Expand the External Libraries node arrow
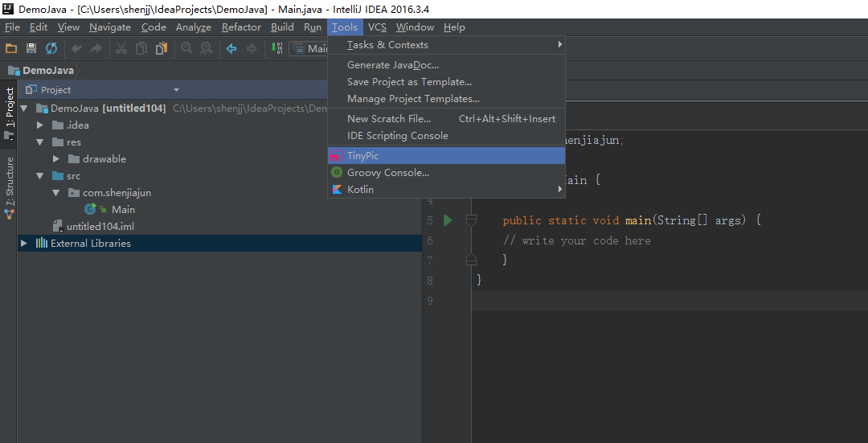The width and height of the screenshot is (868, 443). (x=24, y=243)
